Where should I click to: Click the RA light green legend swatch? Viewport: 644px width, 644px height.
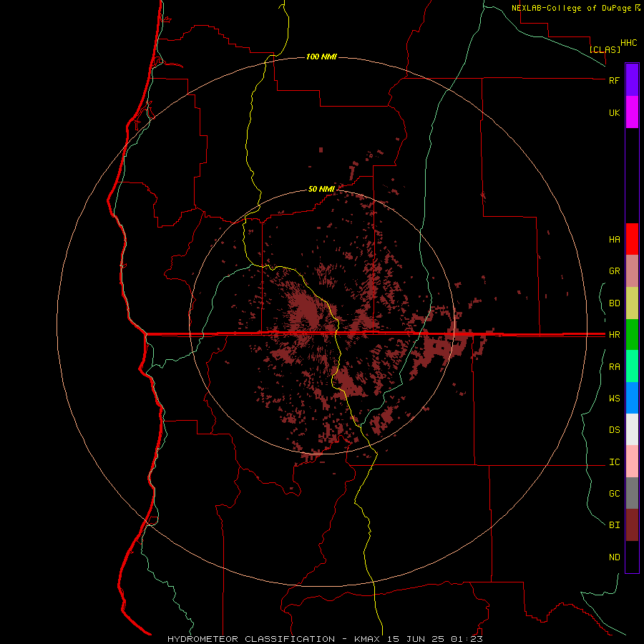coord(632,366)
